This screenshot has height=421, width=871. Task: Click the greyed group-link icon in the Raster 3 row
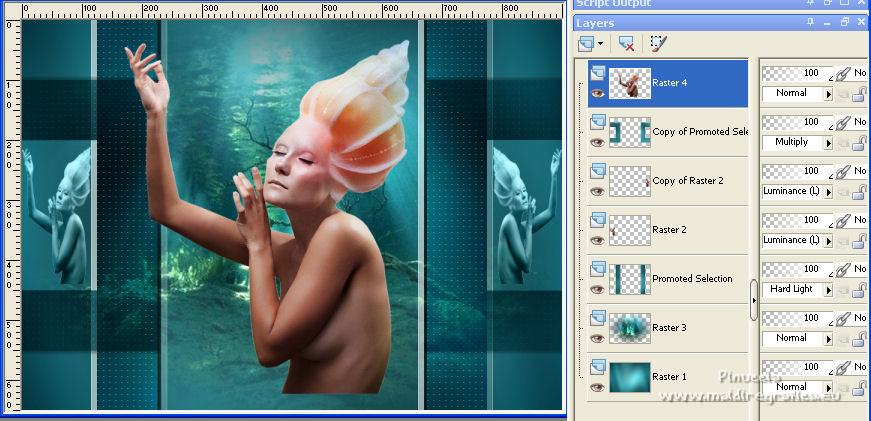[843, 339]
